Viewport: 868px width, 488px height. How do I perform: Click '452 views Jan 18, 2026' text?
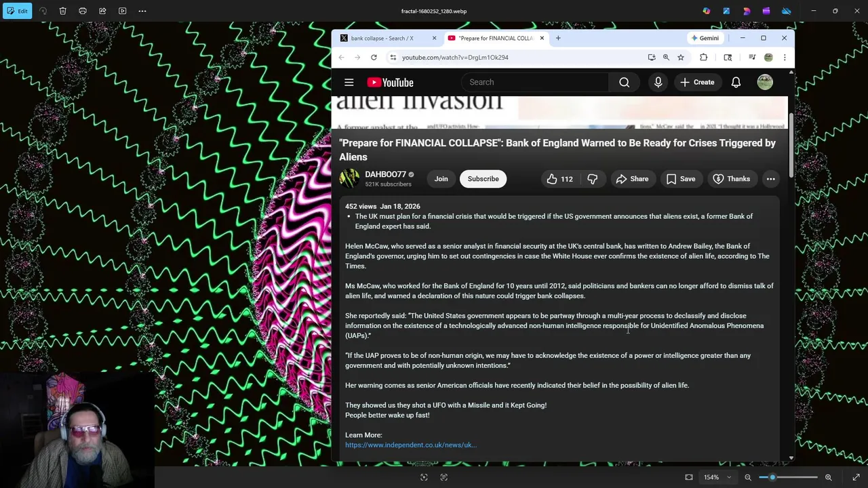pos(382,206)
